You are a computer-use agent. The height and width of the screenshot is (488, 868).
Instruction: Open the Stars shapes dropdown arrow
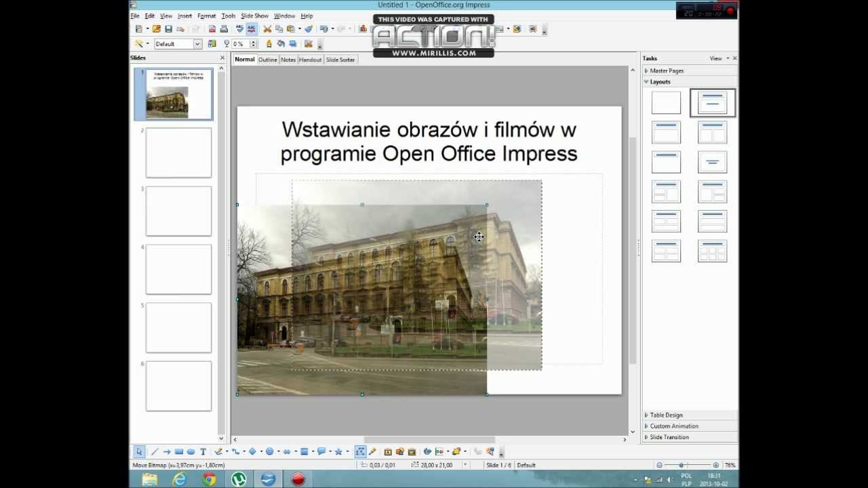pos(347,451)
